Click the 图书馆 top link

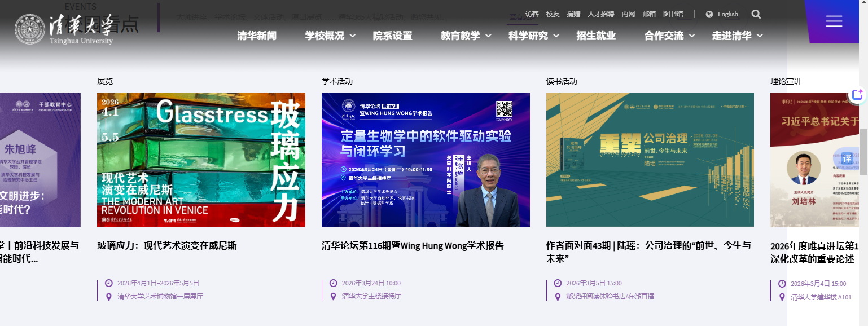pyautogui.click(x=673, y=14)
